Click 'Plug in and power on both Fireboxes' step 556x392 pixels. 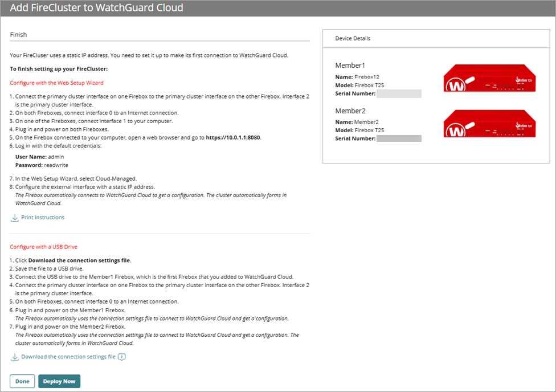click(62, 129)
